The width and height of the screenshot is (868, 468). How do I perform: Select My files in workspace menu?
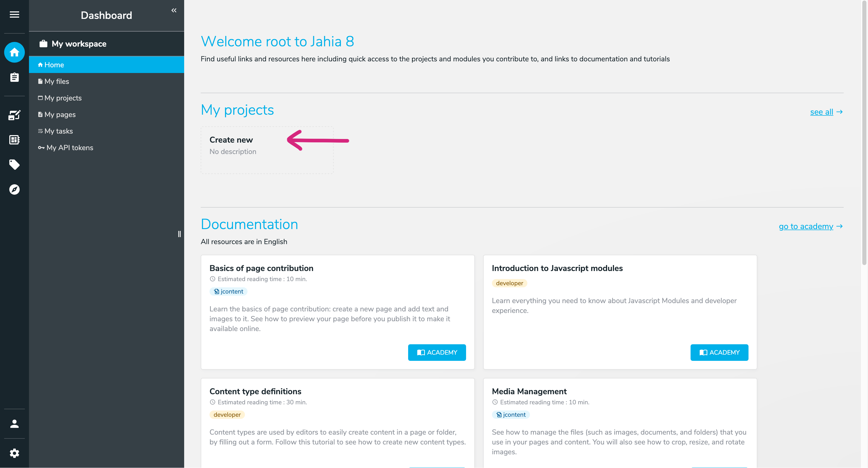point(57,81)
